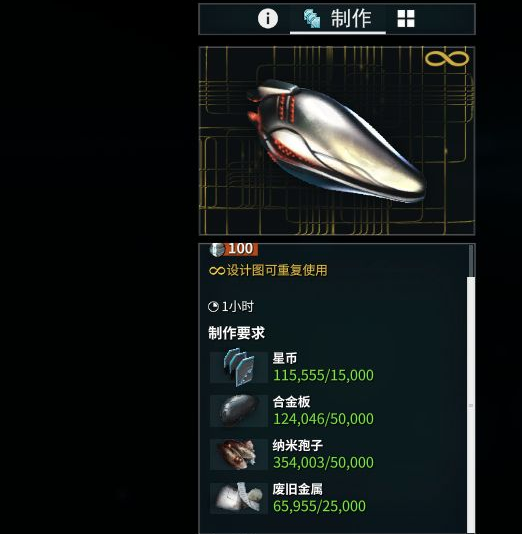Viewport: 522px width, 534px height.
Task: Click the 354,003/50,000 nano spores amount
Action: tap(323, 462)
